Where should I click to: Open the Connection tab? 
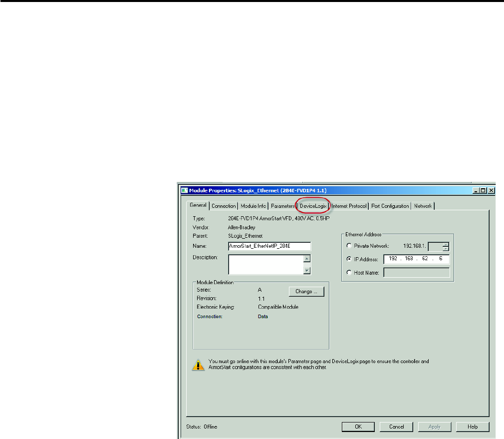(224, 206)
